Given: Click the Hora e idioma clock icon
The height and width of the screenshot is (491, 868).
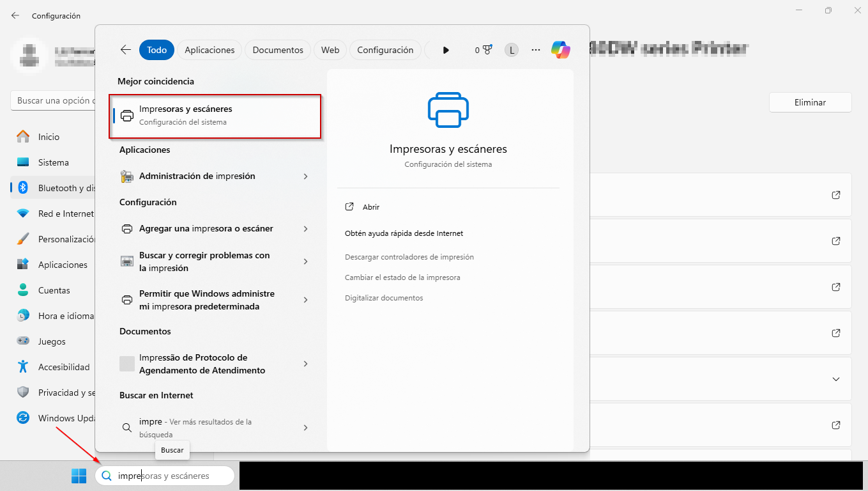Looking at the screenshot, I should 23,316.
